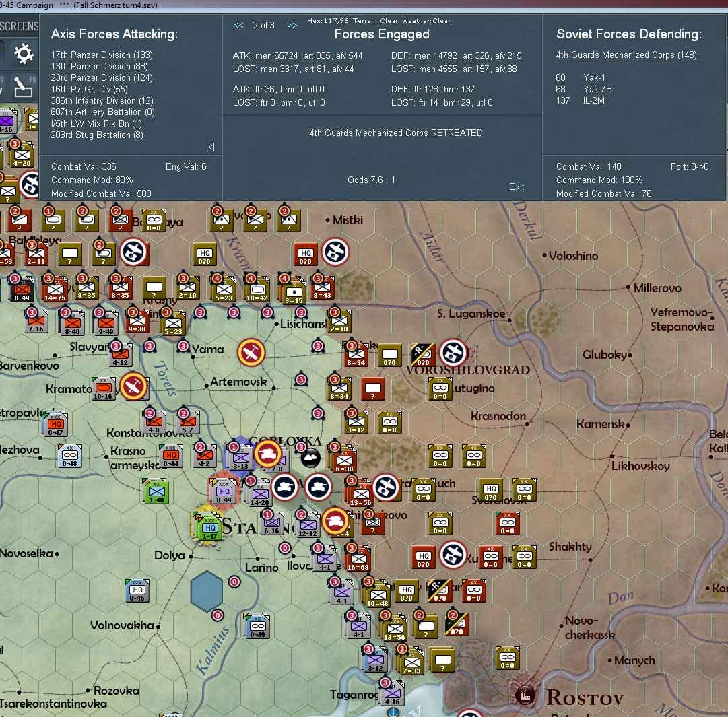The height and width of the screenshot is (717, 728).
Task: Select German unit 12-12 southeast of Stalino
Action: tap(307, 526)
